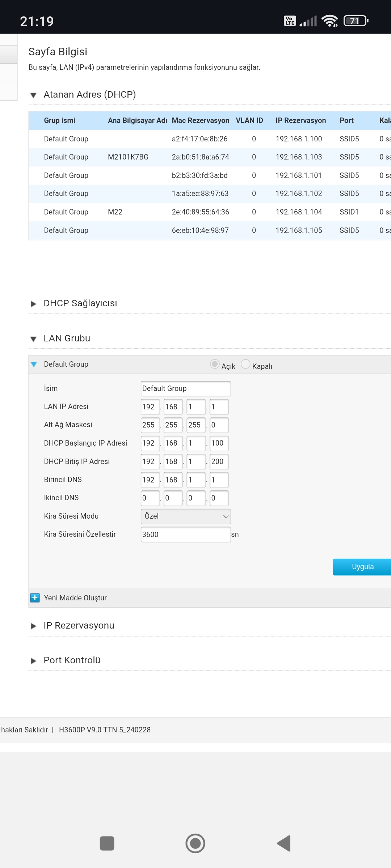
Task: Tap the cellular signal bars icon
Action: coord(308,21)
